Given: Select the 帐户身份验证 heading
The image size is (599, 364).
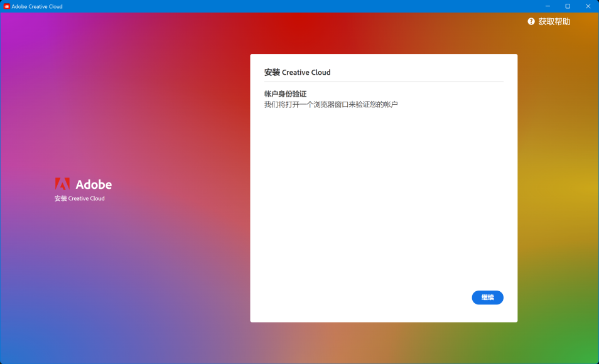Looking at the screenshot, I should click(x=285, y=94).
